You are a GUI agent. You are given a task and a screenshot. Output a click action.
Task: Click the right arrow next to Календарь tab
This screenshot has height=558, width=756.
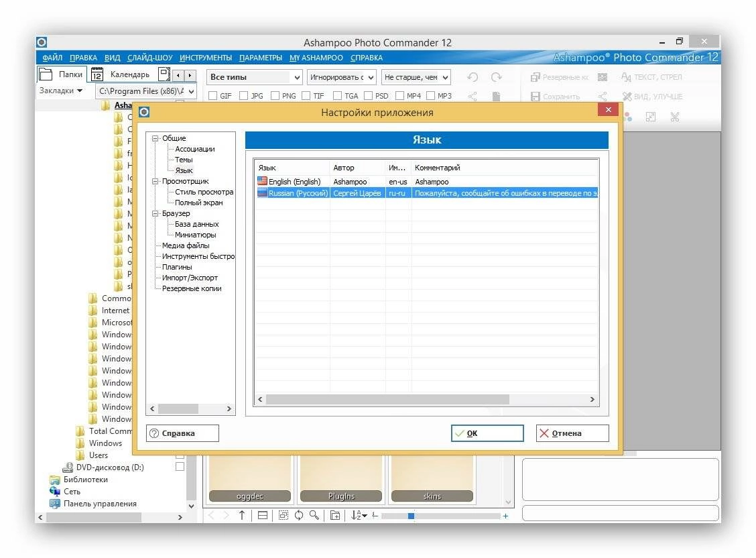coord(190,75)
